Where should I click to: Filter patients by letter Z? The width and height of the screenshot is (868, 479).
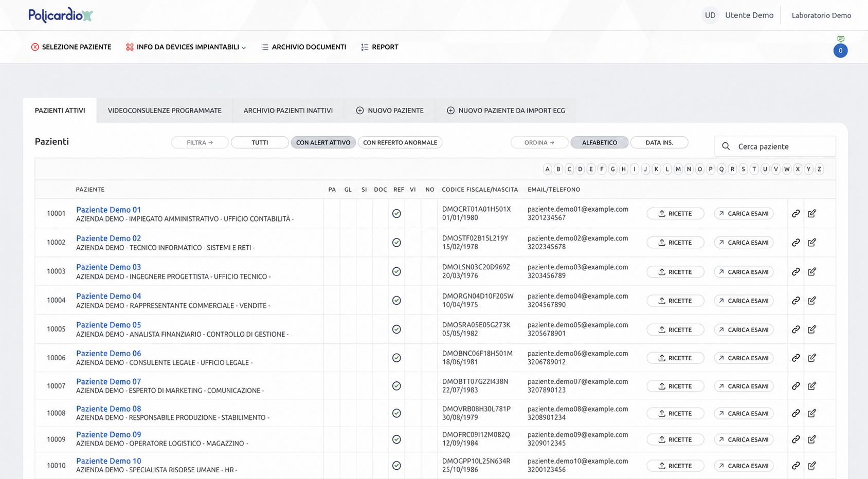pyautogui.click(x=819, y=169)
